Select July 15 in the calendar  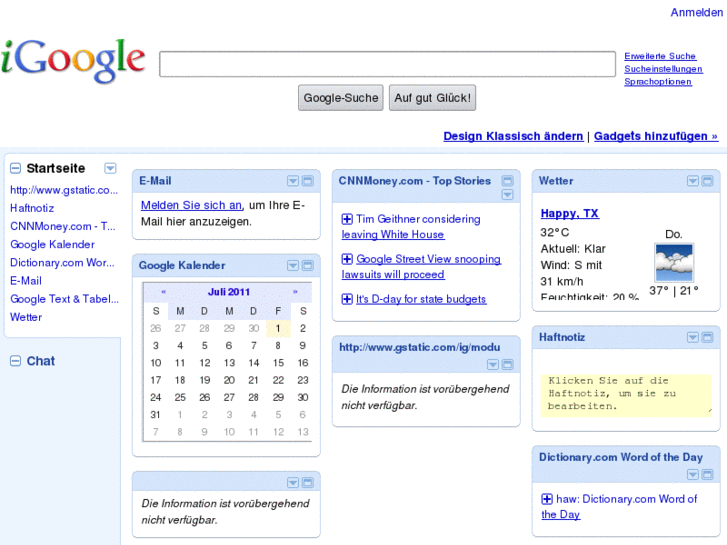tap(278, 363)
